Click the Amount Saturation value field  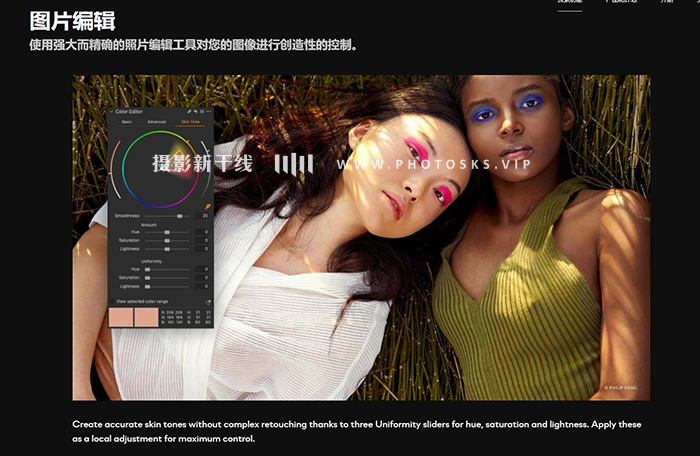(202, 240)
